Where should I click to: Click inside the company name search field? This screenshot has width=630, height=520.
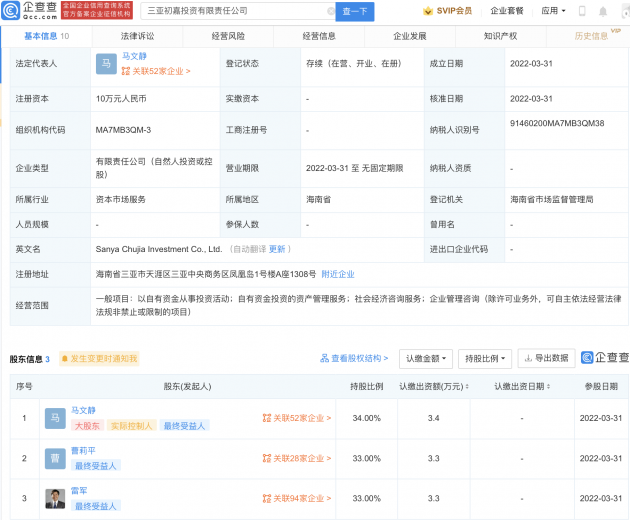(236, 11)
